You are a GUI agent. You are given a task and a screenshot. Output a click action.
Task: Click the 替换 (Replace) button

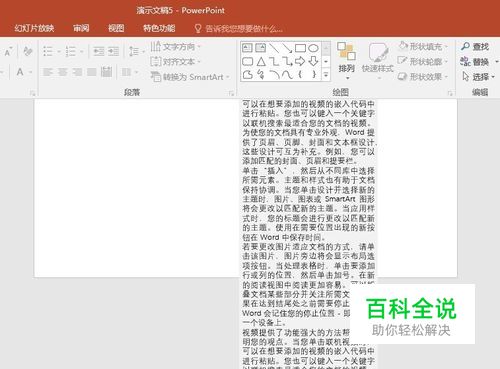[x=475, y=62]
